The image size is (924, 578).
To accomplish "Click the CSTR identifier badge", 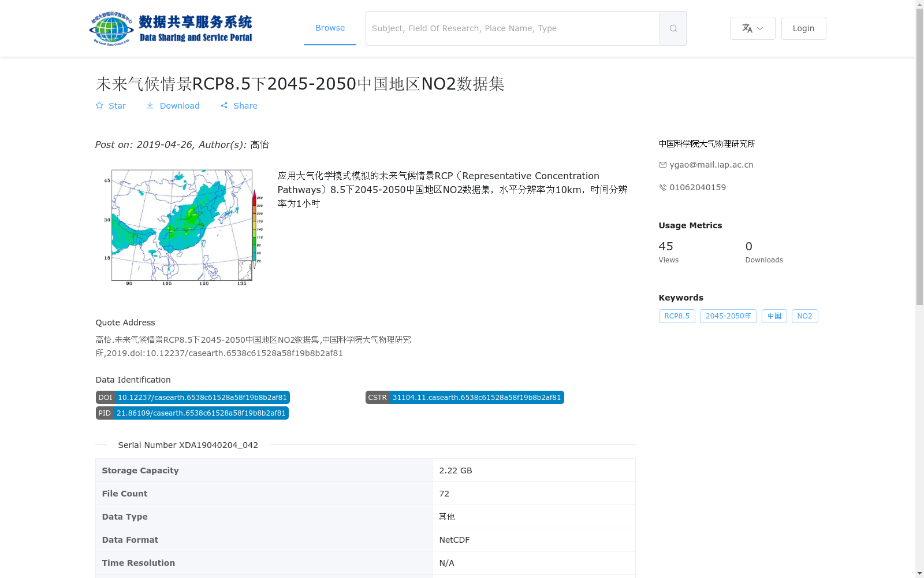I will click(x=465, y=398).
